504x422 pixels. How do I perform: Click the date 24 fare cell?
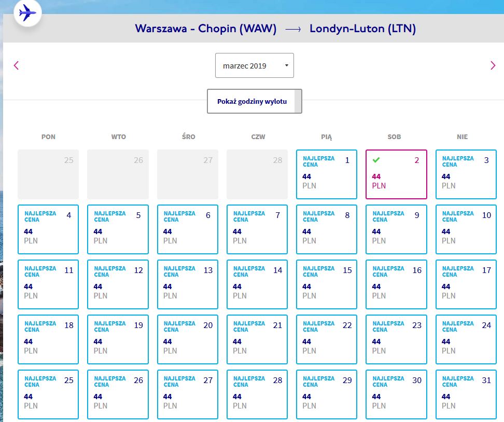coord(466,339)
